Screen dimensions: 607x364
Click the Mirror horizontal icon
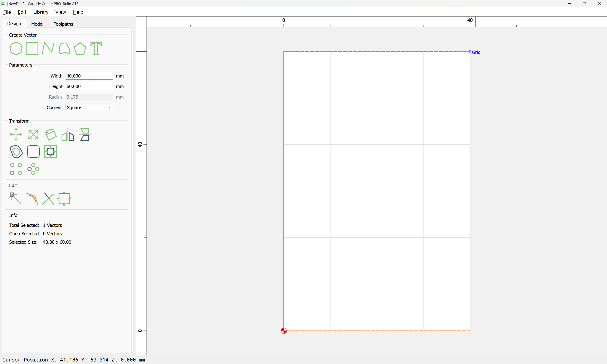point(68,134)
